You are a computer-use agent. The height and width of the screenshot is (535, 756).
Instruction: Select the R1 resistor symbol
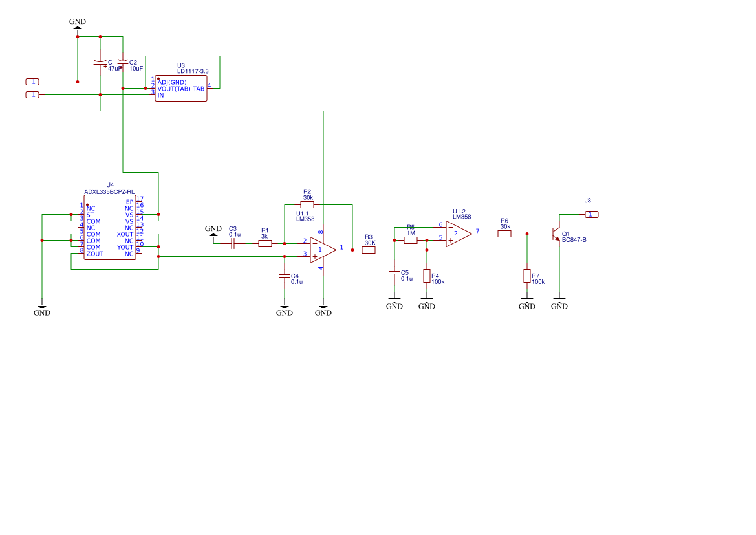tap(265, 244)
